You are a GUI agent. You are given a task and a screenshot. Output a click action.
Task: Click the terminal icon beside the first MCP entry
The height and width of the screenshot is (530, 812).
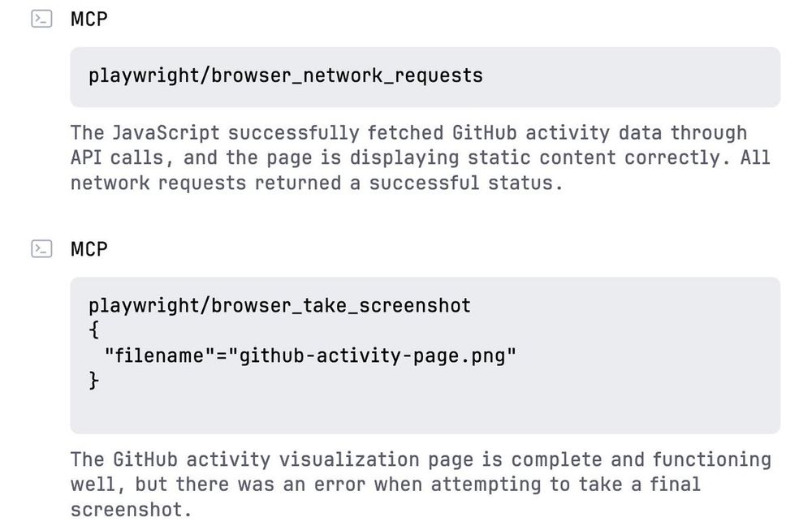point(41,19)
